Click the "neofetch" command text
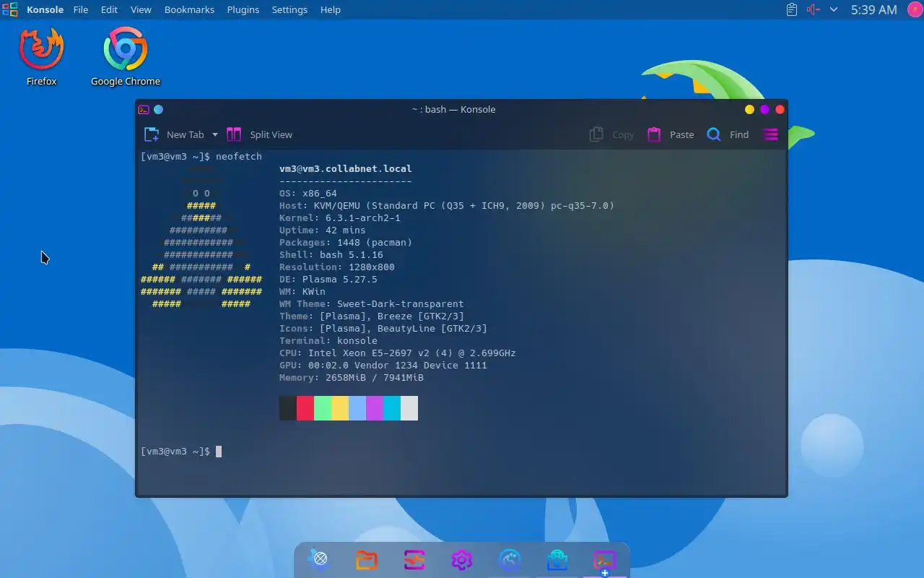 coord(239,157)
